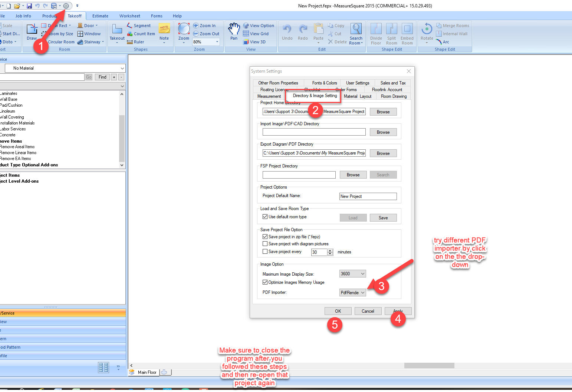This screenshot has width=572, height=392.
Task: Click the Find button in material panel
Action: click(x=102, y=77)
